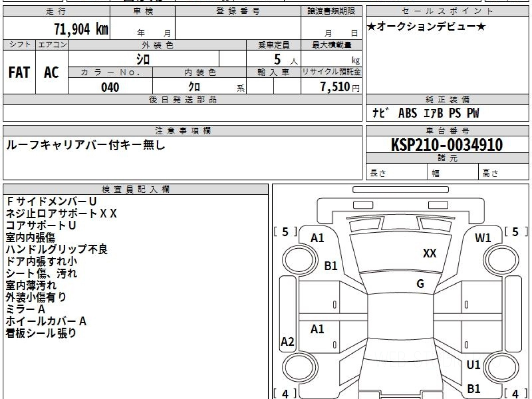This screenshot has height=399, width=532.
Task: Select the A1 mark beside A2
Action: [317, 329]
